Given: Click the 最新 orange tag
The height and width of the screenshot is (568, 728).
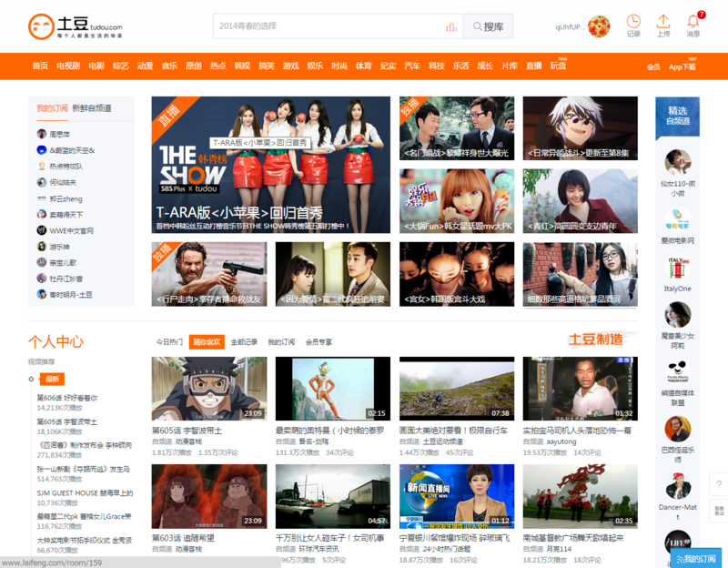Looking at the screenshot, I should [52, 379].
